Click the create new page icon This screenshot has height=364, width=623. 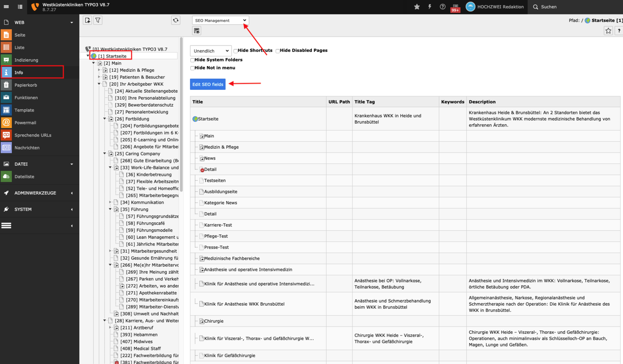pos(88,20)
